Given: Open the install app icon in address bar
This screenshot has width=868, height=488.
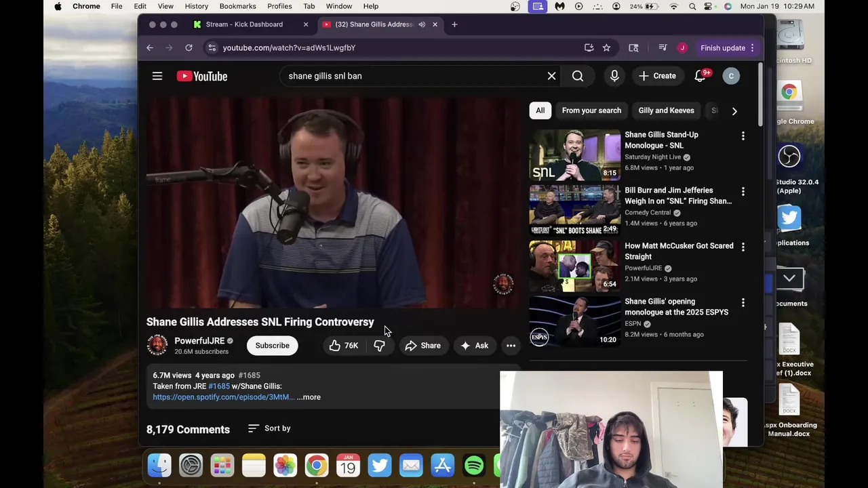Looking at the screenshot, I should click(589, 47).
